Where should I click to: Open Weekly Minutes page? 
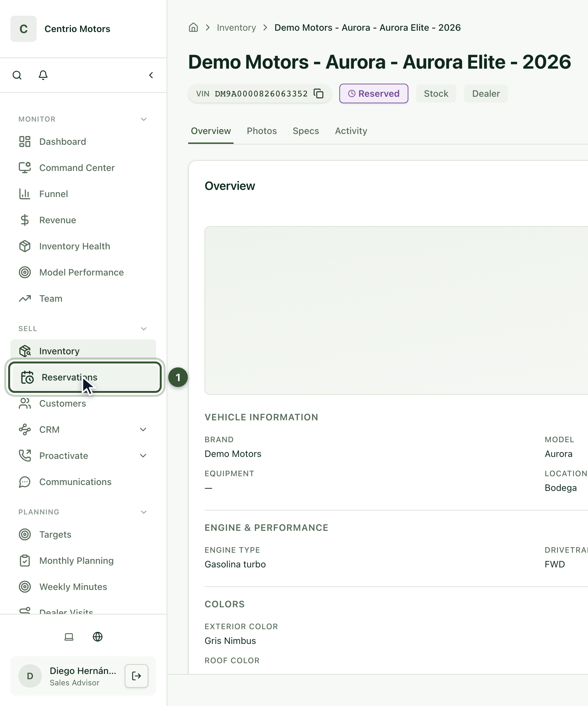[x=83, y=587]
